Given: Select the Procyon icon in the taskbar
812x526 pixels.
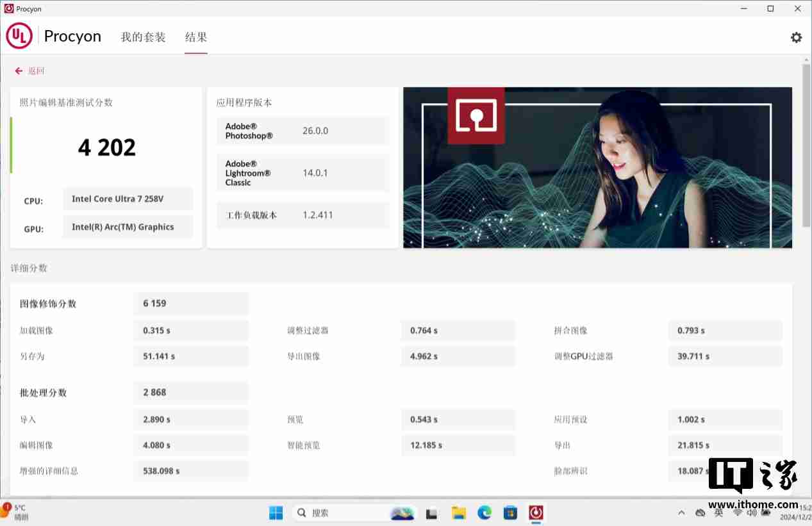Looking at the screenshot, I should point(536,513).
